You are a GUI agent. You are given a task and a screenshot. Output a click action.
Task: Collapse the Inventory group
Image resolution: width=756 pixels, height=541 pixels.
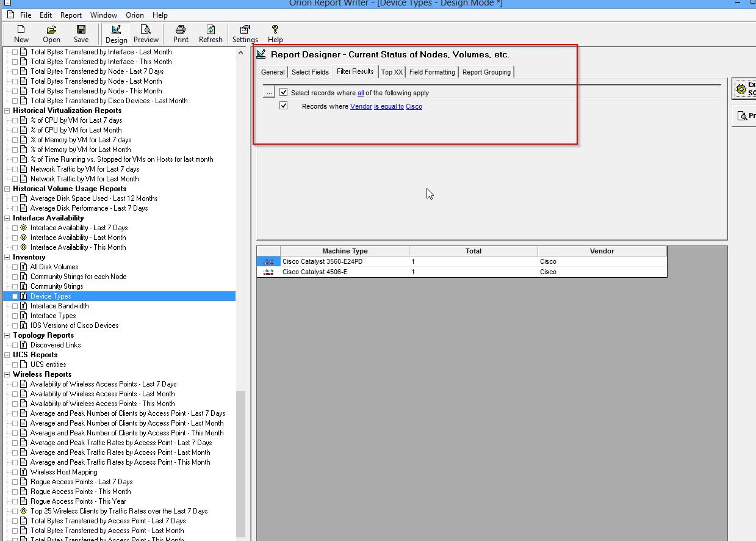click(7, 257)
